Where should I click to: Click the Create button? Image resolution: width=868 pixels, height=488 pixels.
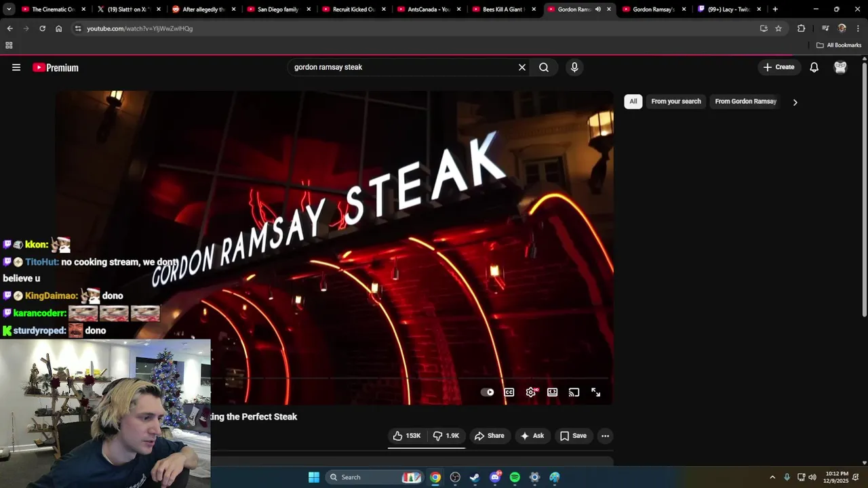pyautogui.click(x=778, y=67)
